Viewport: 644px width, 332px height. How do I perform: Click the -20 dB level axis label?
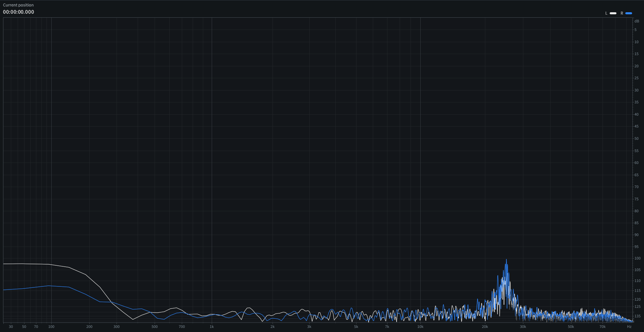[637, 66]
